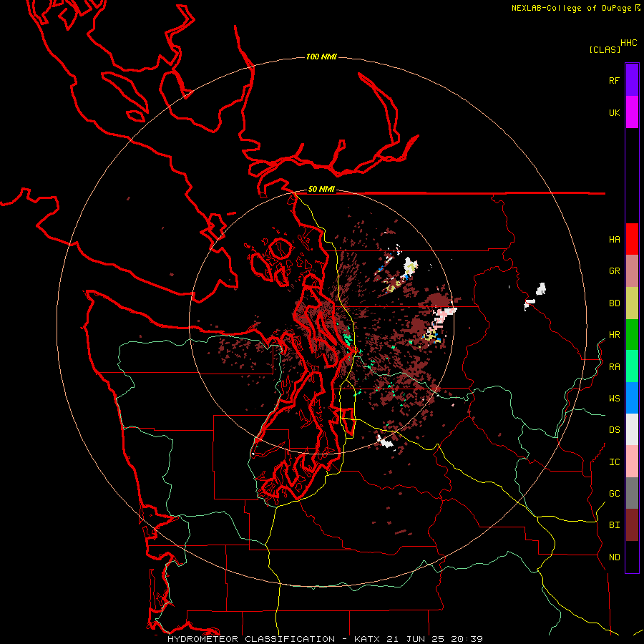Image resolution: width=644 pixels, height=644 pixels.
Task: Click the NEXLAB-College of DuPage credit text
Action: [x=572, y=8]
